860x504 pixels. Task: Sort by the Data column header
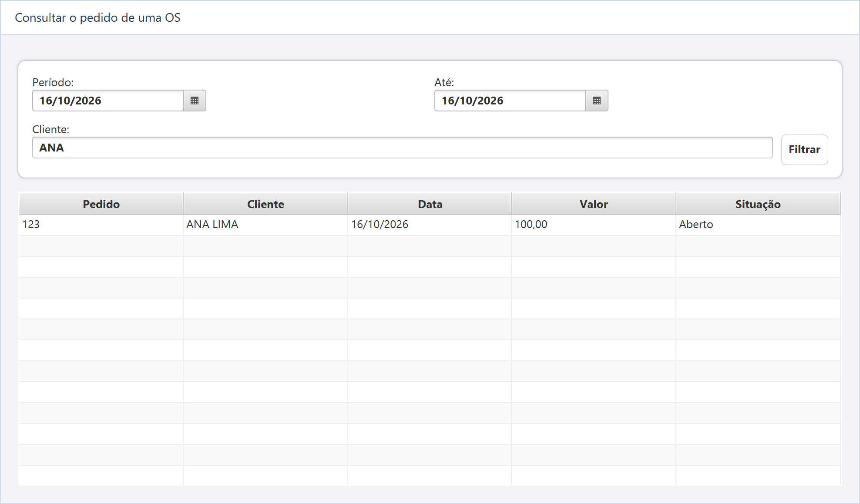click(x=430, y=204)
